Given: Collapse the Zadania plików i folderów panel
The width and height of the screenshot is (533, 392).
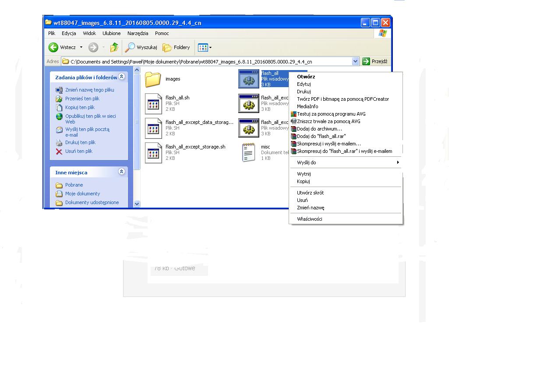Looking at the screenshot, I should coord(122,77).
